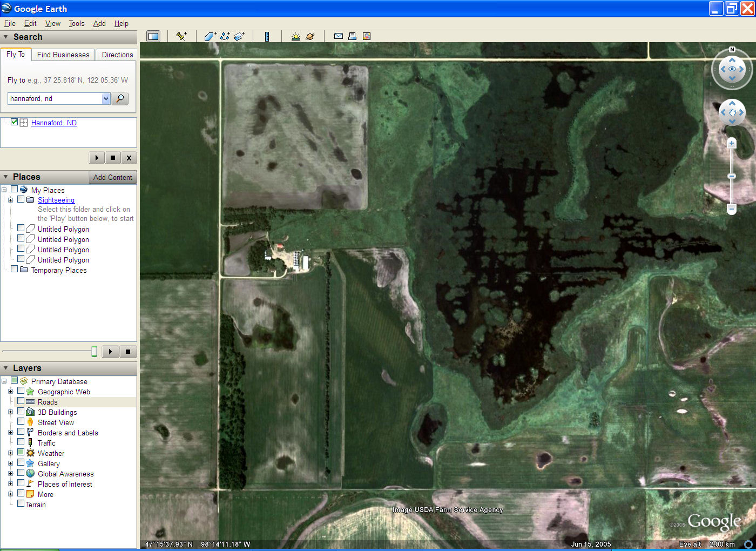The width and height of the screenshot is (756, 551).
Task: Click the N north-up compass marker
Action: (x=732, y=50)
